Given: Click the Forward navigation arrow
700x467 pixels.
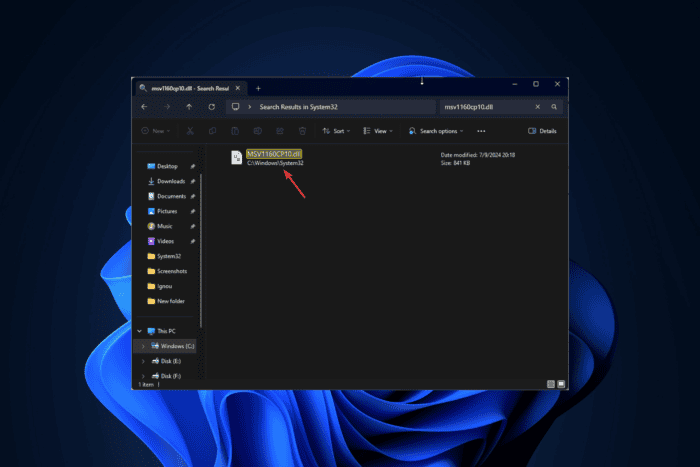Looking at the screenshot, I should pos(167,107).
